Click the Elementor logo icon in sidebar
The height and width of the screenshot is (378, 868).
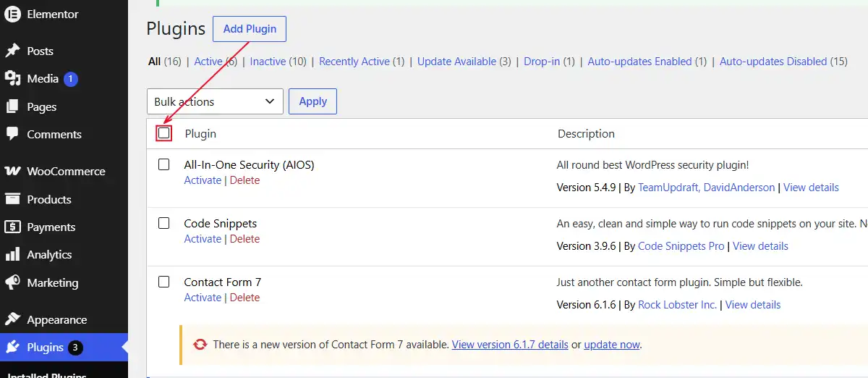pos(12,14)
